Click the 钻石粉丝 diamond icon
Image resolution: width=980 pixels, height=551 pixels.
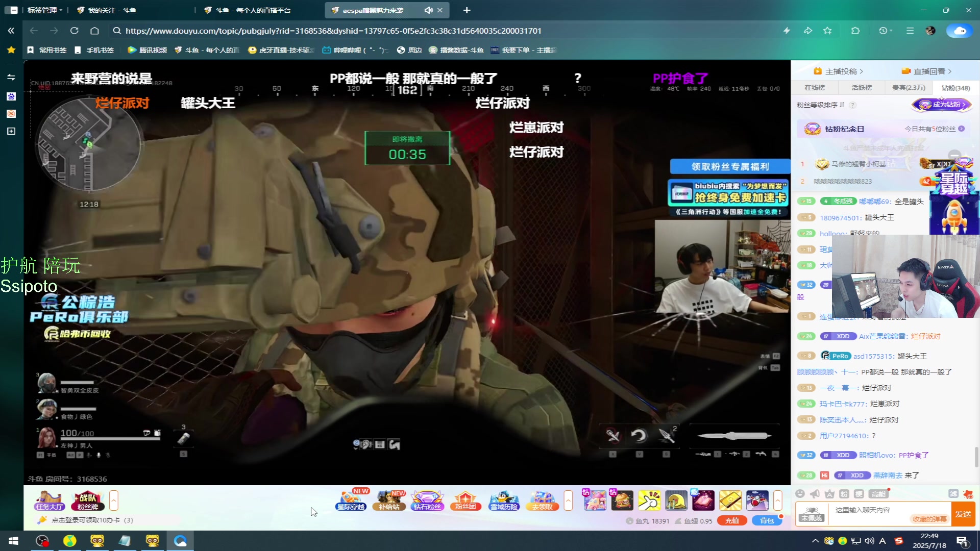427,500
